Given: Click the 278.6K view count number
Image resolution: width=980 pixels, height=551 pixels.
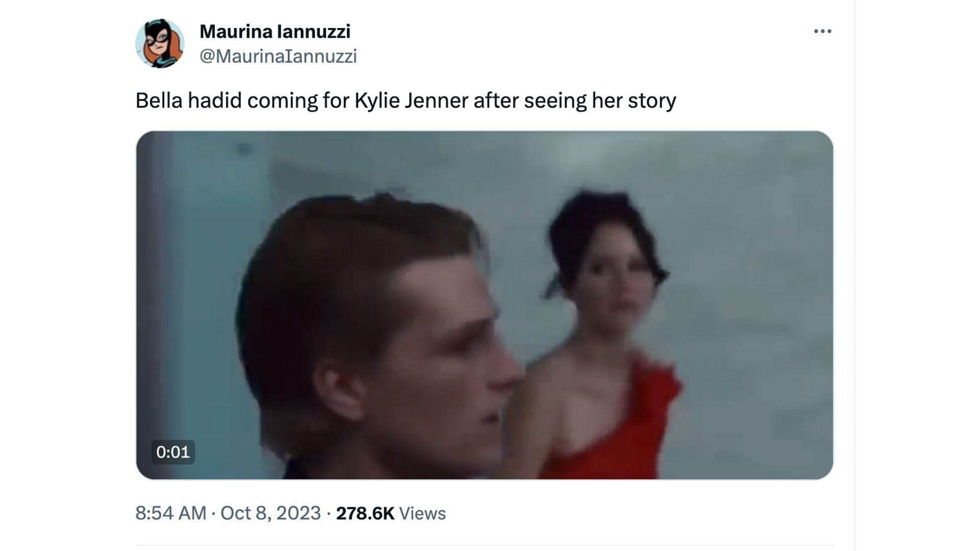Looking at the screenshot, I should pos(365,513).
